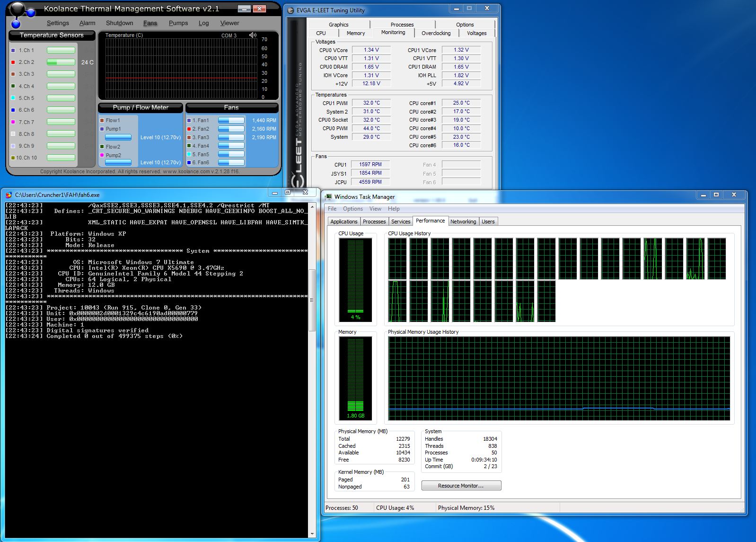Switch to E-LEET CPU tab

321,33
